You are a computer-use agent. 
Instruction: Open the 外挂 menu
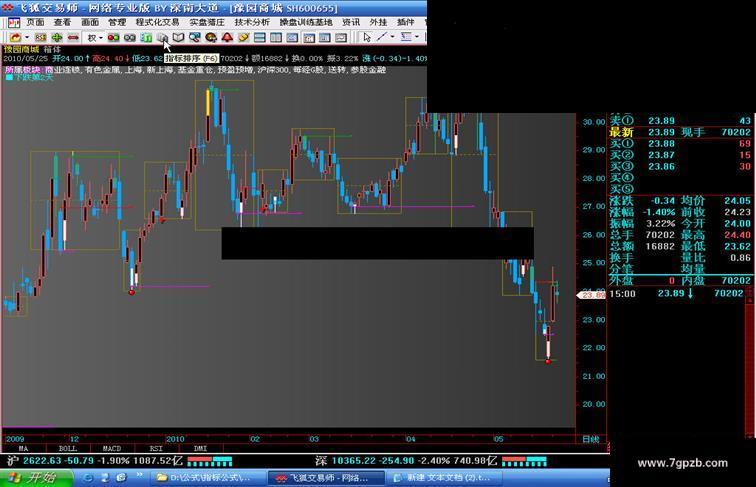click(378, 22)
